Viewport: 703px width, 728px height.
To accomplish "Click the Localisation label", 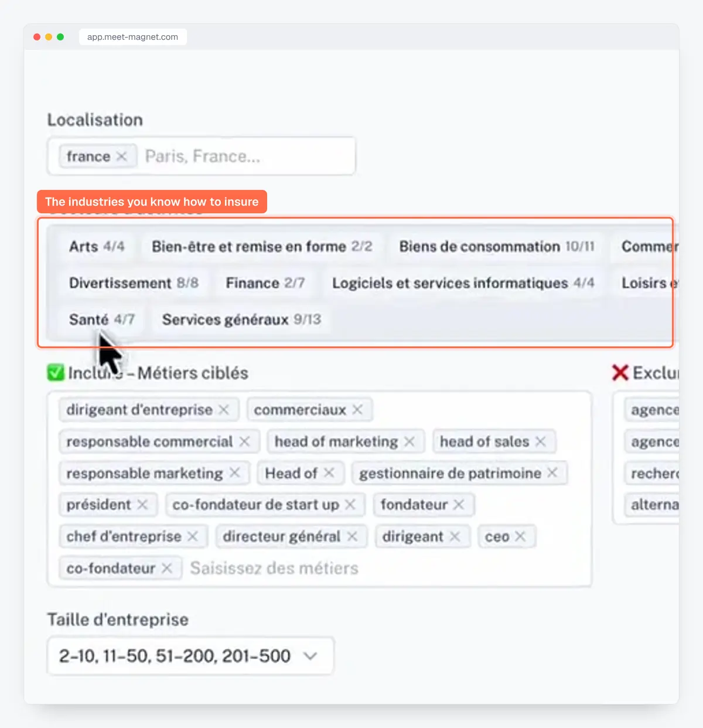I will click(x=95, y=120).
